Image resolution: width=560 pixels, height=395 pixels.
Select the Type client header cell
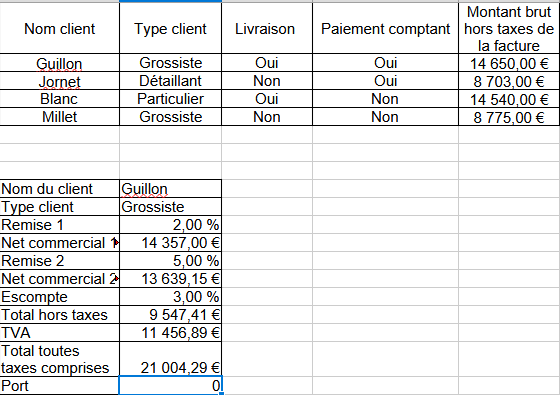pyautogui.click(x=170, y=29)
